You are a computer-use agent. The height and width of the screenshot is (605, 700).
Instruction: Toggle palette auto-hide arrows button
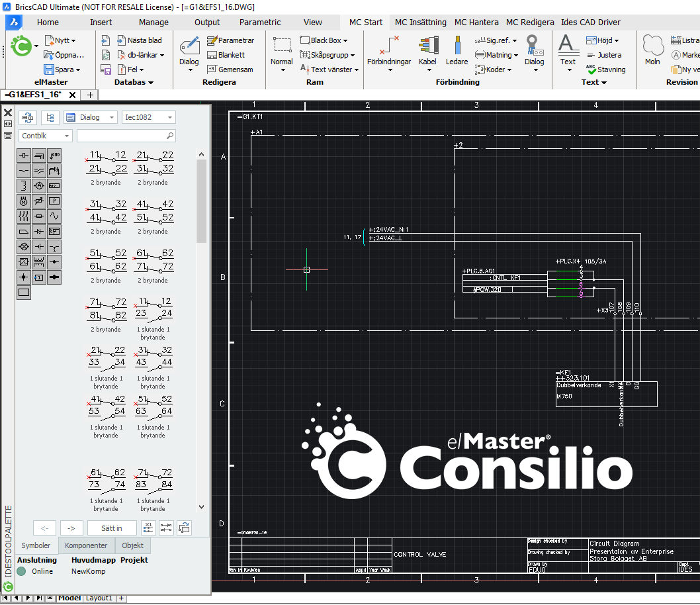point(8,124)
